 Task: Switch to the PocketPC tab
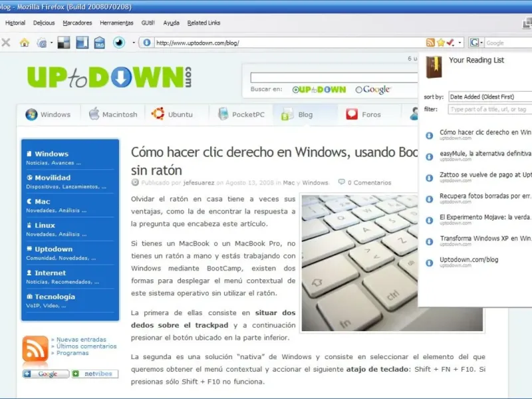point(241,114)
